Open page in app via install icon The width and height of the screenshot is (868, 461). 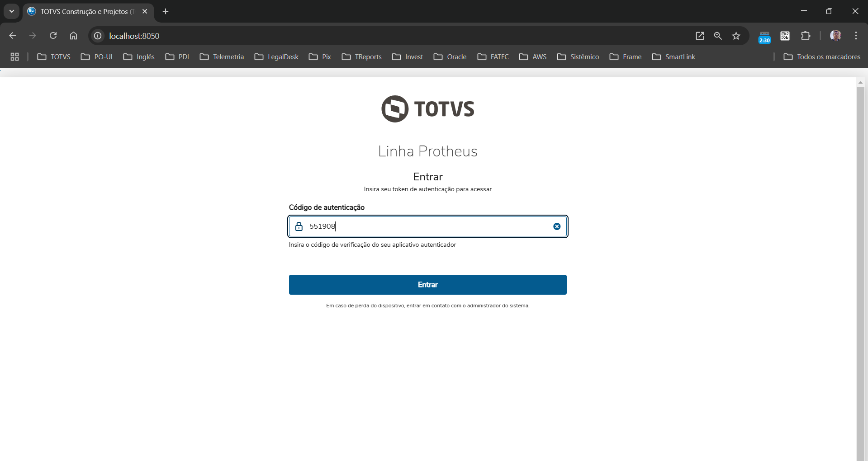tap(700, 36)
